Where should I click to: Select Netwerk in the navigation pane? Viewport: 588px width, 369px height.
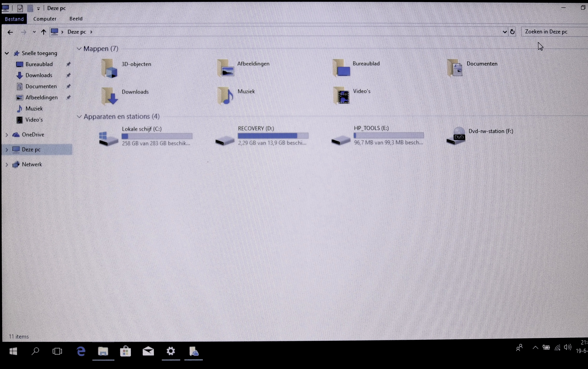click(32, 165)
